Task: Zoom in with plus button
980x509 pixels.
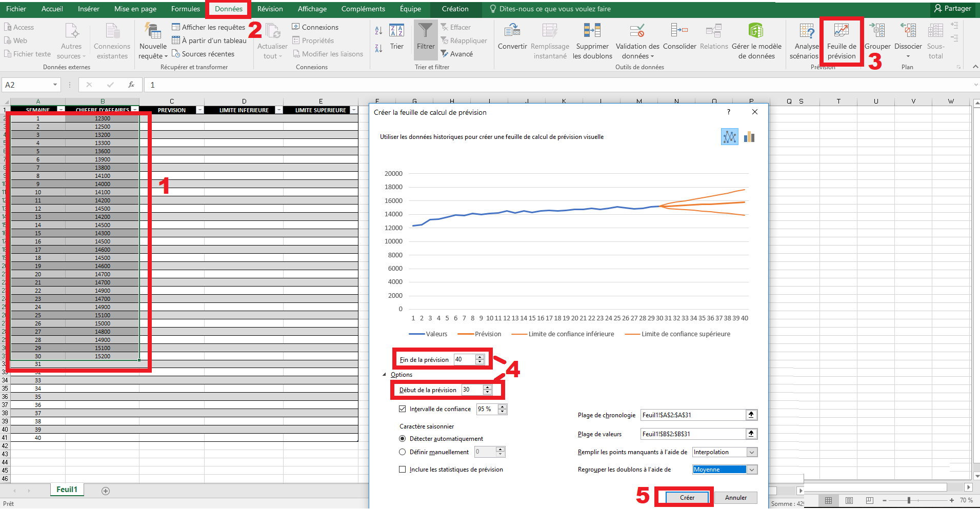Action: pos(952,500)
